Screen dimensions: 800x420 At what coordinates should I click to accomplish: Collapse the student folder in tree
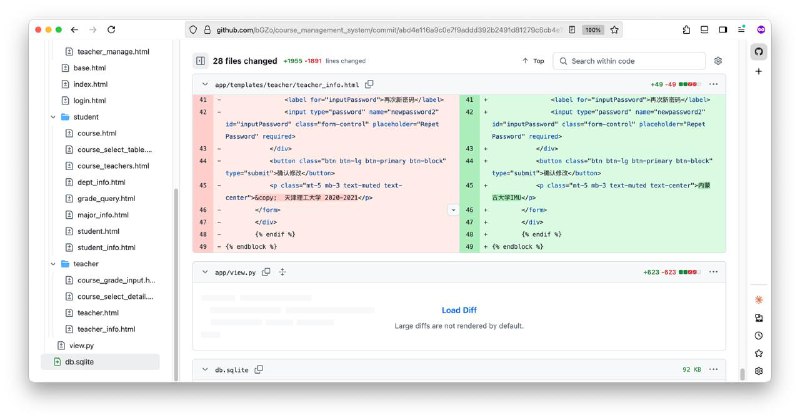(x=54, y=117)
